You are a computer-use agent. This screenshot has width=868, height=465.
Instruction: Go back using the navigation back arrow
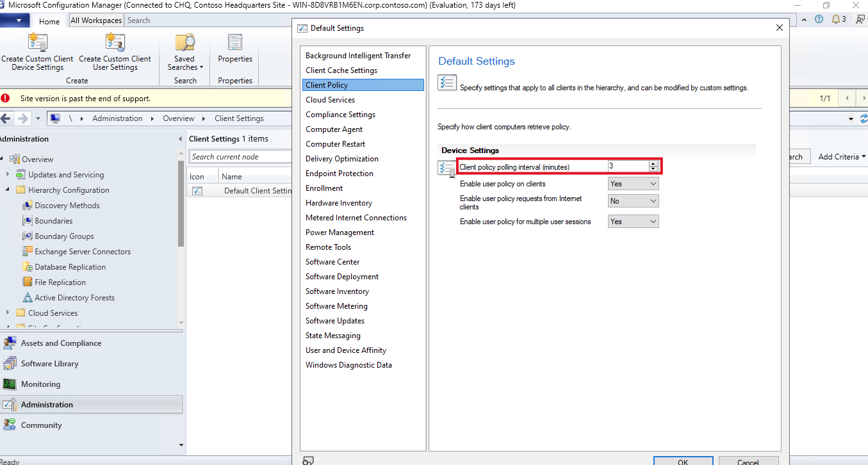pos(6,118)
